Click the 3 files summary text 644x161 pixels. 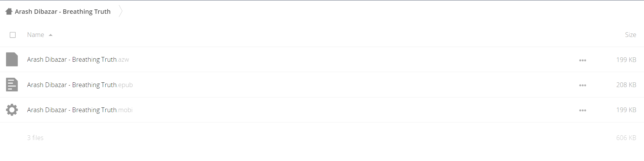coord(35,138)
